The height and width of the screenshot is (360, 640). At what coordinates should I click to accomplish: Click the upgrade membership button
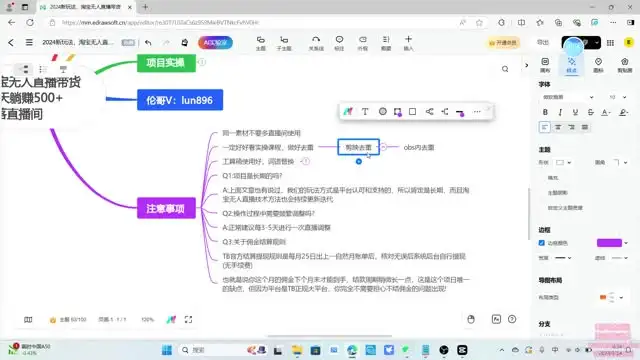pos(503,42)
